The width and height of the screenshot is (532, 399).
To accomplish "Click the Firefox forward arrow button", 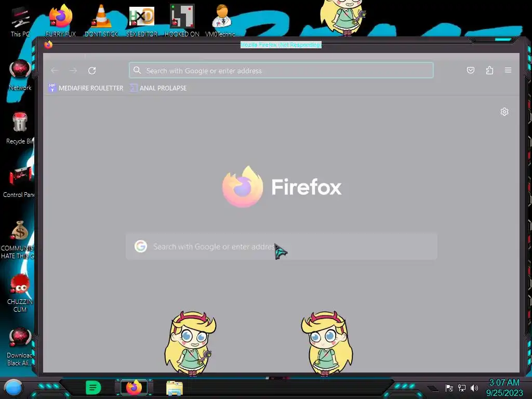I will coord(73,71).
